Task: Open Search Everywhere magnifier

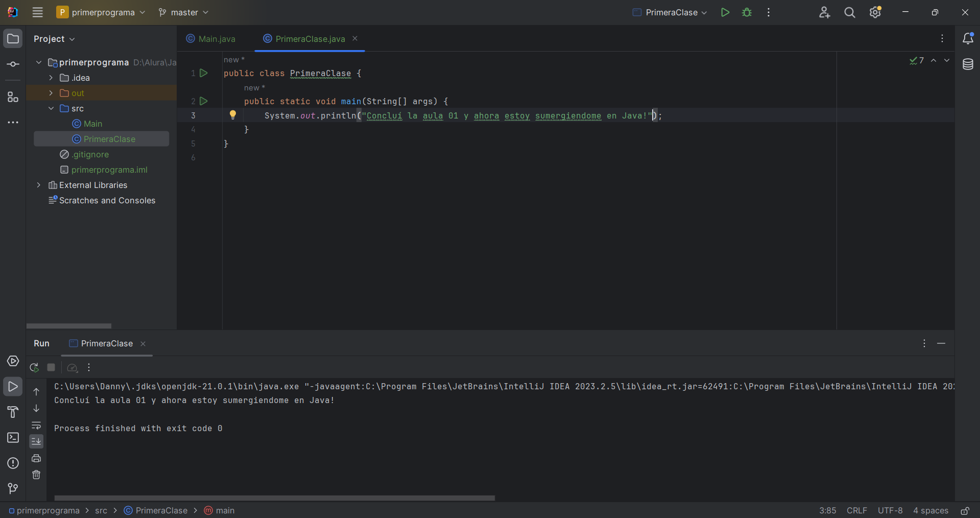Action: click(x=850, y=12)
